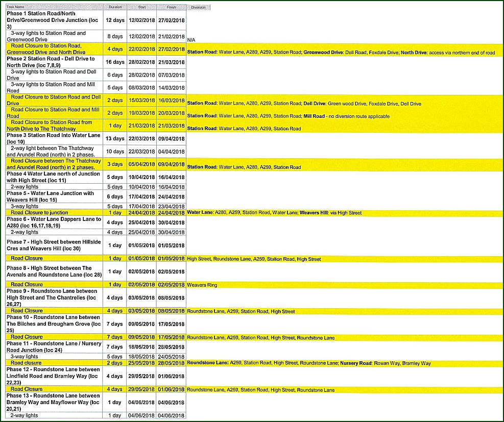The height and width of the screenshot is (422, 504).
Task: Click the Diversion column header
Action: pyautogui.click(x=198, y=7)
